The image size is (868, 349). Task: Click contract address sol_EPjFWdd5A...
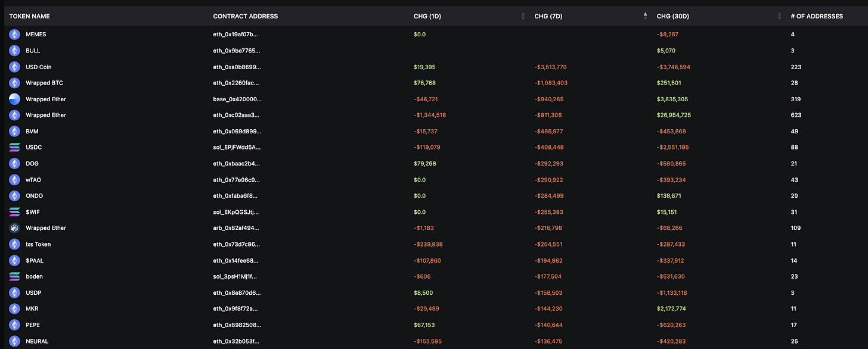(237, 147)
